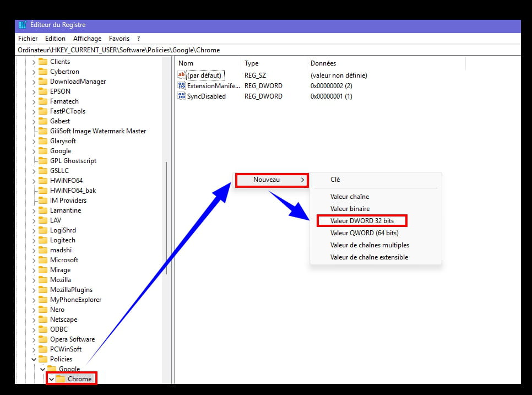Select the PCWinSoft tree key
Screen dimensions: 532x395
coord(66,349)
